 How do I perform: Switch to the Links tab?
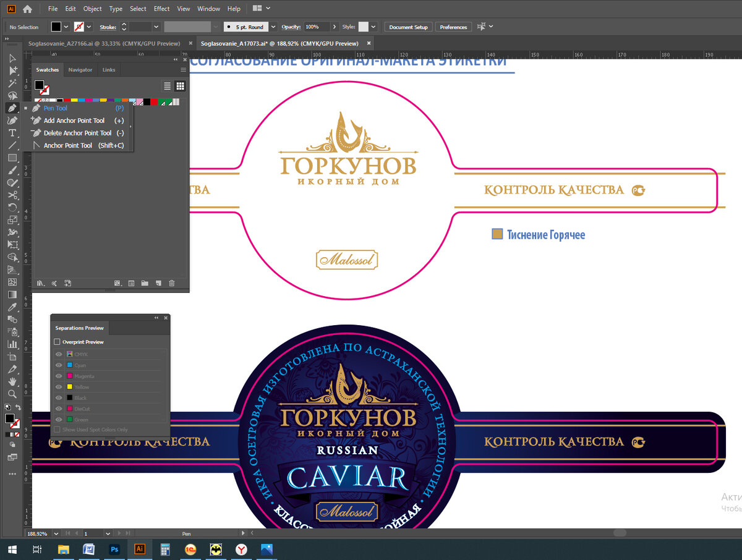click(x=109, y=70)
